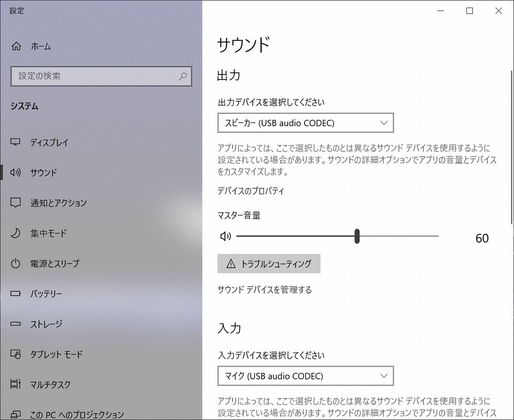Open タブレット モード settings
Viewport: 514px width, 420px height.
pyautogui.click(x=57, y=354)
